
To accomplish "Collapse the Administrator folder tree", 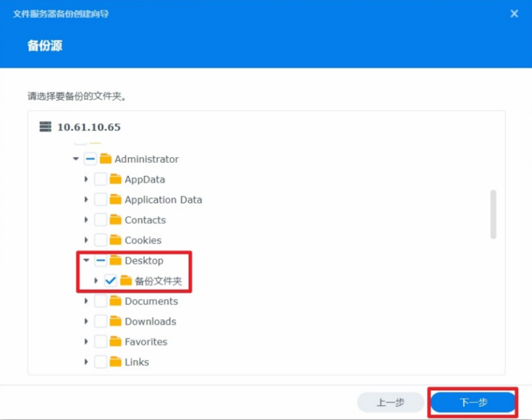I will click(76, 159).
